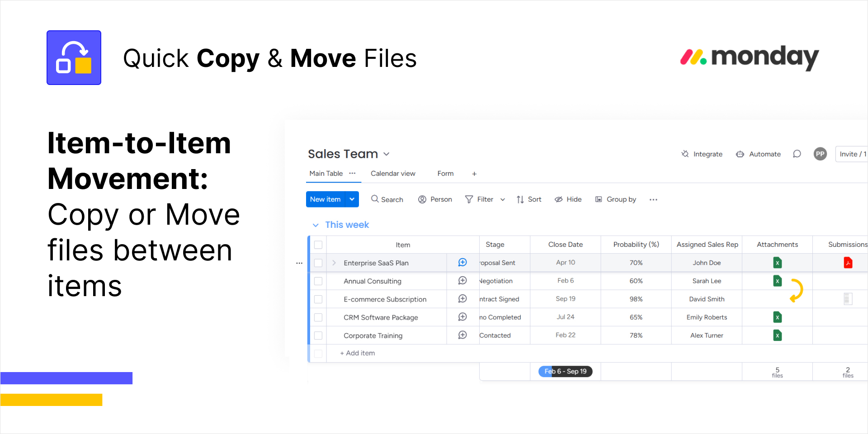Image resolution: width=868 pixels, height=434 pixels.
Task: Open the Corporate Training item name
Action: coord(373,335)
